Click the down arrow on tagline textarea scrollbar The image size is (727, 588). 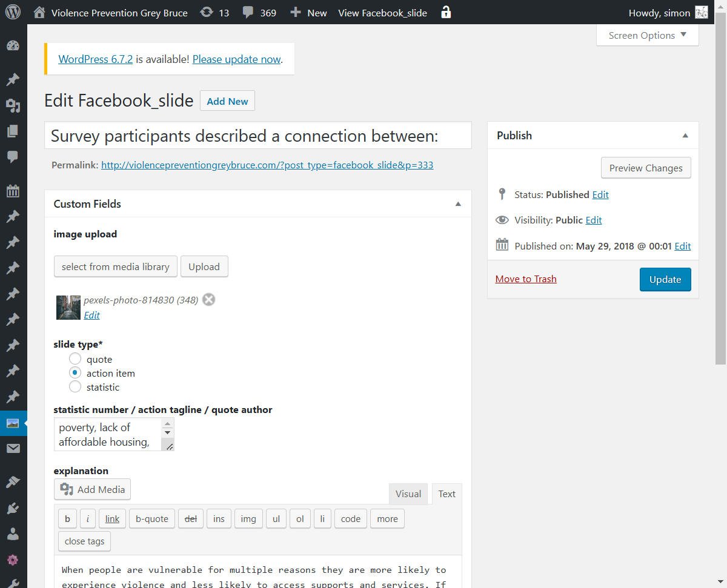[168, 433]
